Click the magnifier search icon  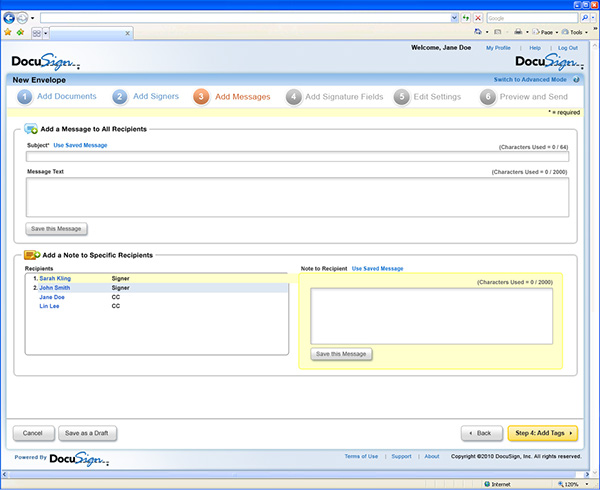pyautogui.click(x=584, y=18)
